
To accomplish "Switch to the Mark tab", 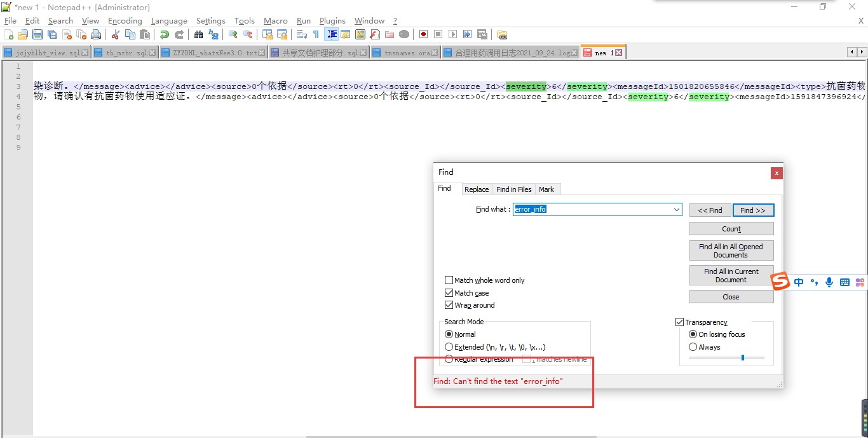I will coord(546,189).
